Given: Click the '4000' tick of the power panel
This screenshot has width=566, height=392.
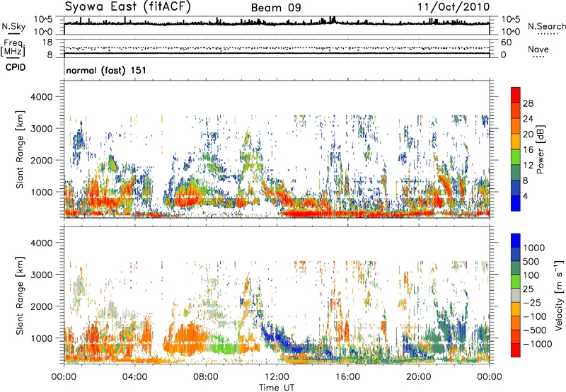Looking at the screenshot, I should pos(41,97).
